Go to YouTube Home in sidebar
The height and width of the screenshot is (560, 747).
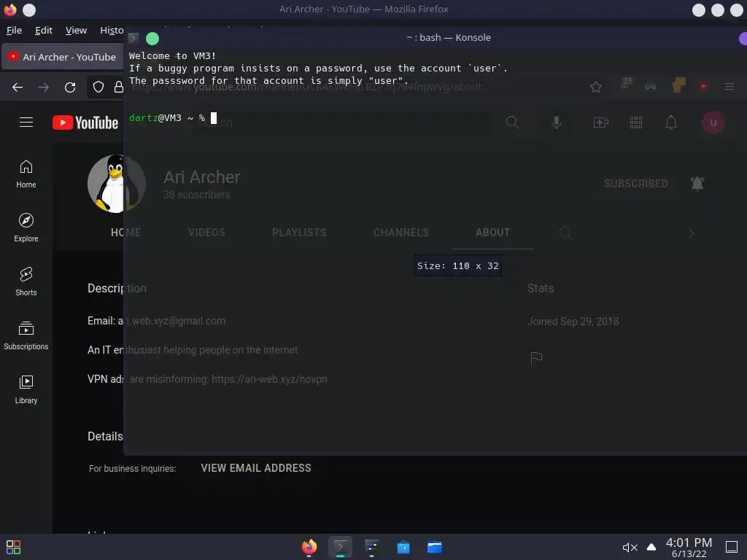[26, 174]
